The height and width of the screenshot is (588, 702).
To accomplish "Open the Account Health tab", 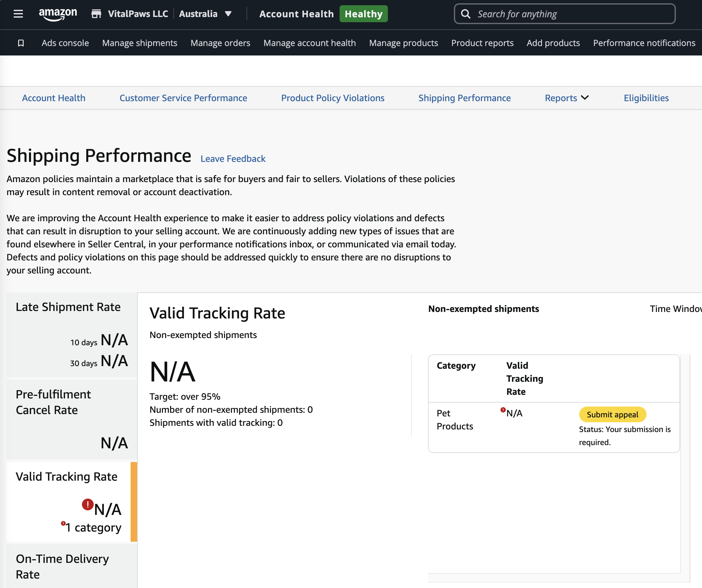I will pyautogui.click(x=54, y=98).
